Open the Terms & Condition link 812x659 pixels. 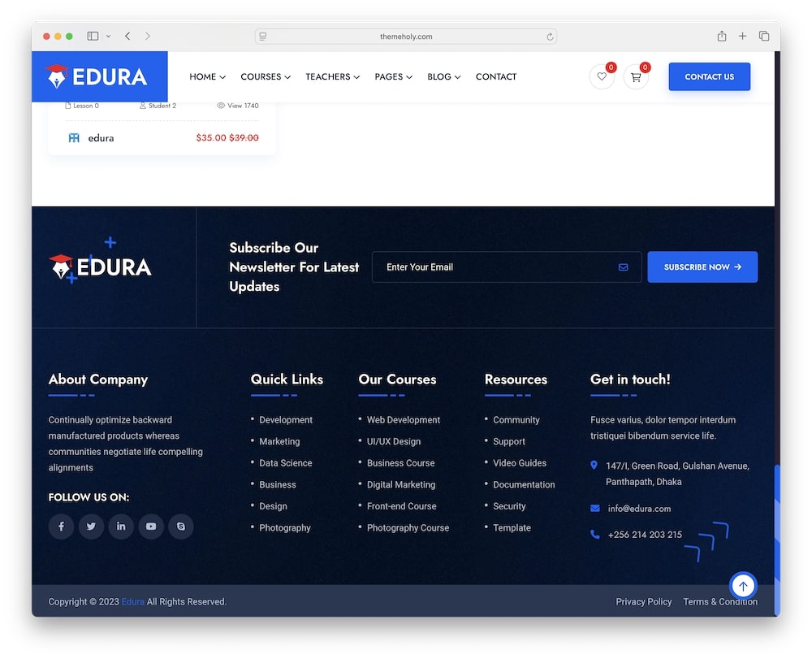tap(719, 601)
